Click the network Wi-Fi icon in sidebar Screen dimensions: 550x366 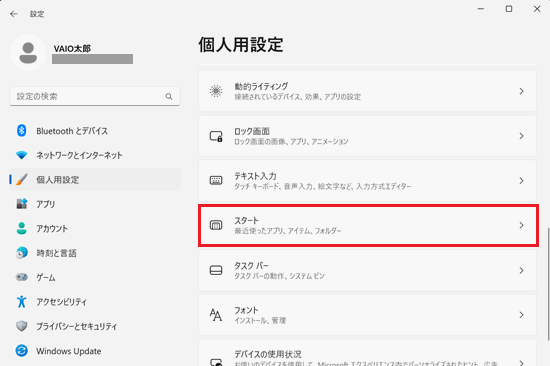pyautogui.click(x=22, y=155)
